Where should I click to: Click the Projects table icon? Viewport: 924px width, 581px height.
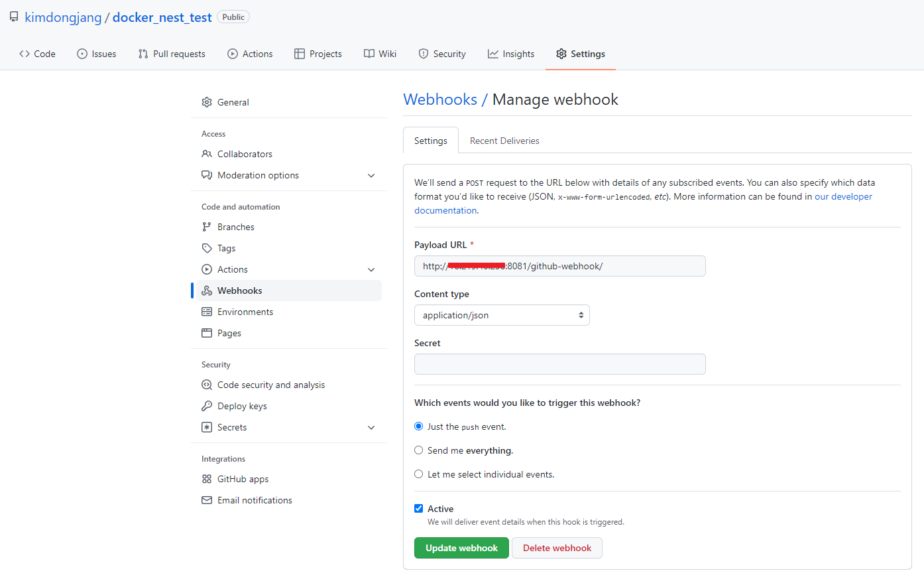pyautogui.click(x=300, y=54)
